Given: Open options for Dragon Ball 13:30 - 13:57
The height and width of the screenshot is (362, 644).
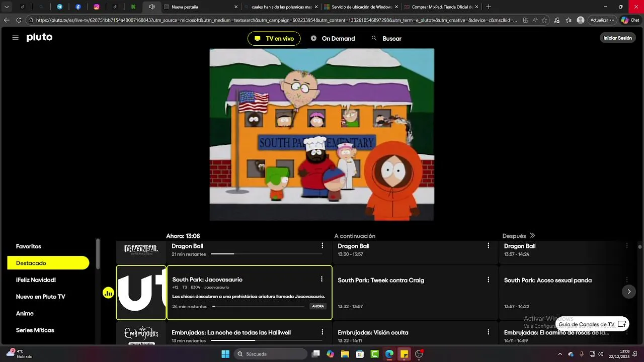Looking at the screenshot, I should (488, 246).
